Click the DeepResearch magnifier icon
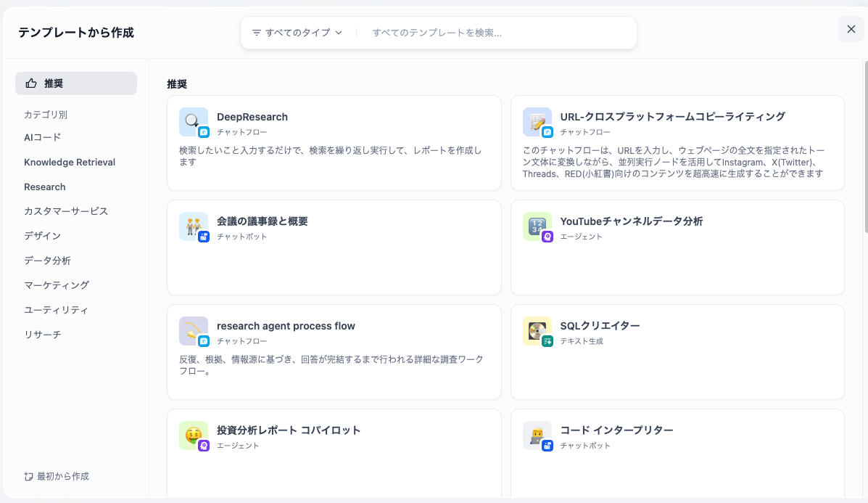The image size is (868, 503). (x=193, y=122)
